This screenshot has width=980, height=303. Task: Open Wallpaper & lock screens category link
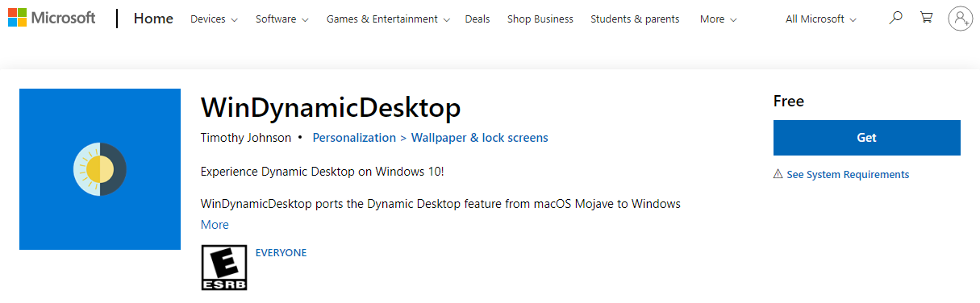480,138
